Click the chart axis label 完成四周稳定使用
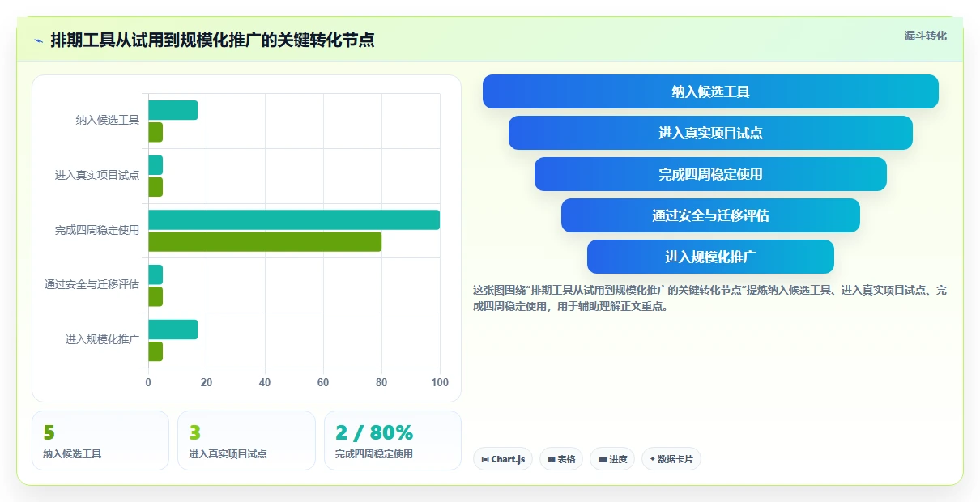 (x=97, y=230)
